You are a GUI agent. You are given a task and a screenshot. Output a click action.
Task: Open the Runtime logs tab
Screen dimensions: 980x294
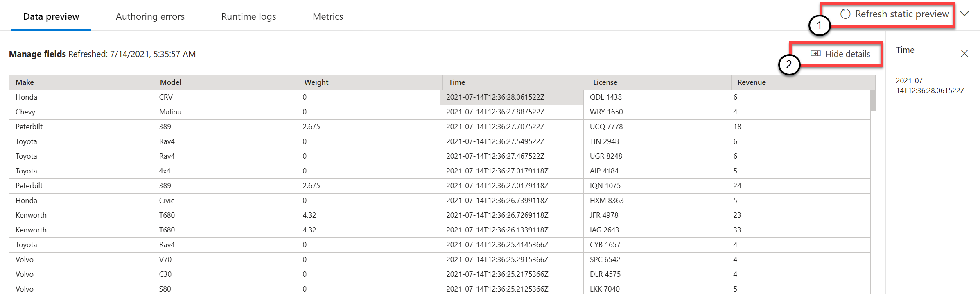(248, 16)
